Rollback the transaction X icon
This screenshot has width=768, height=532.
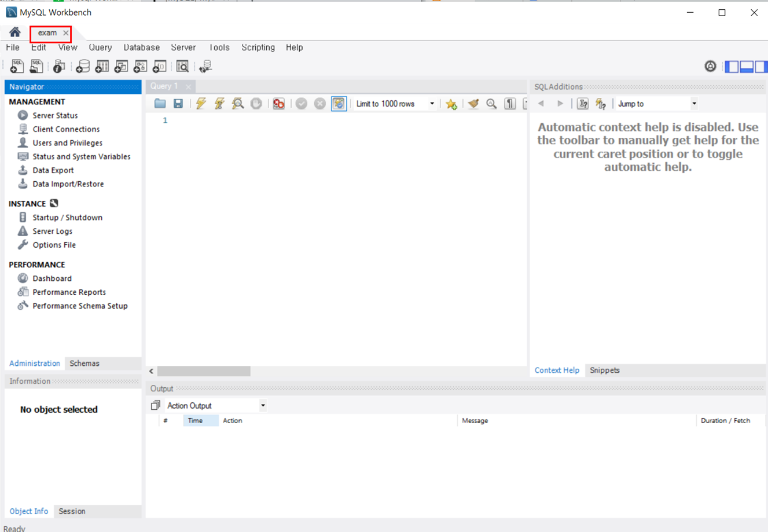[319, 104]
